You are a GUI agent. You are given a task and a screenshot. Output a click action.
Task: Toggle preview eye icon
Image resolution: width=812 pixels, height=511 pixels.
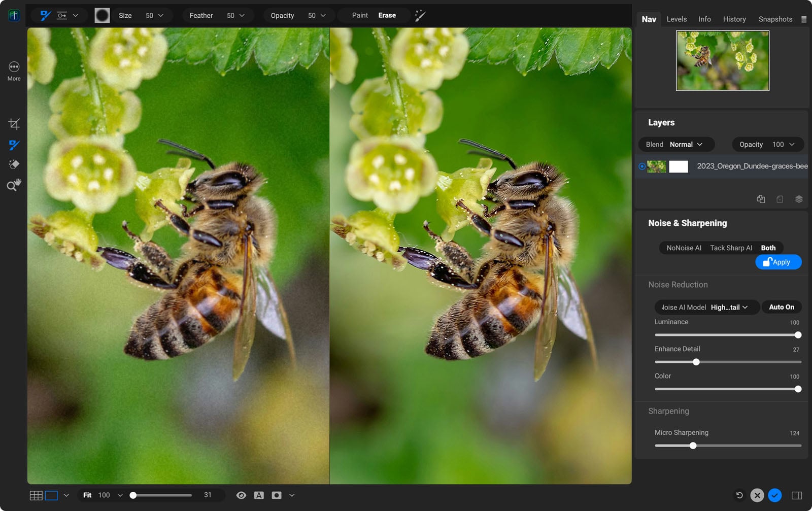pyautogui.click(x=242, y=495)
